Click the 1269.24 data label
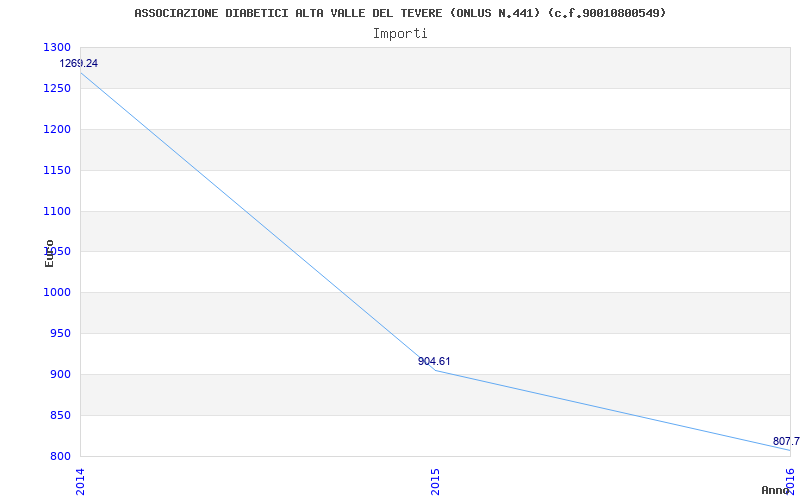800x500 pixels. click(79, 64)
